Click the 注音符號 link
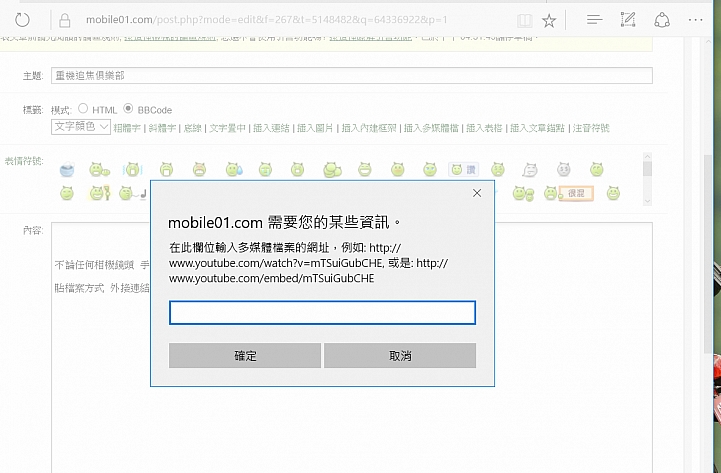Screen dimensions: 721x473 [x=591, y=128]
